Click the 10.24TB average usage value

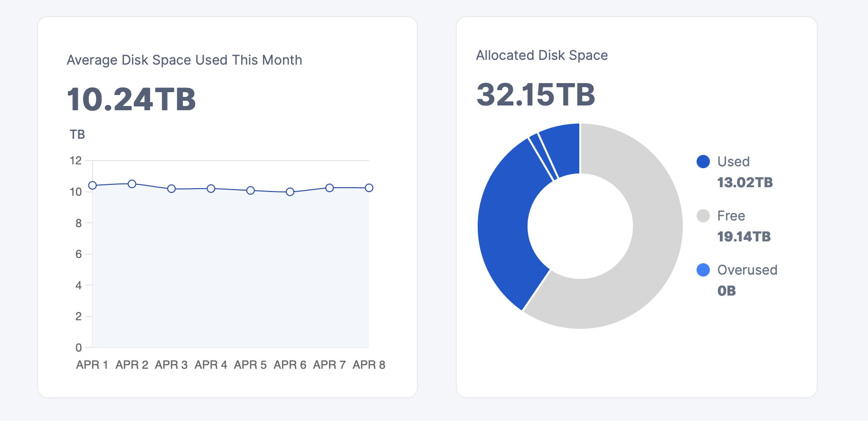point(132,99)
